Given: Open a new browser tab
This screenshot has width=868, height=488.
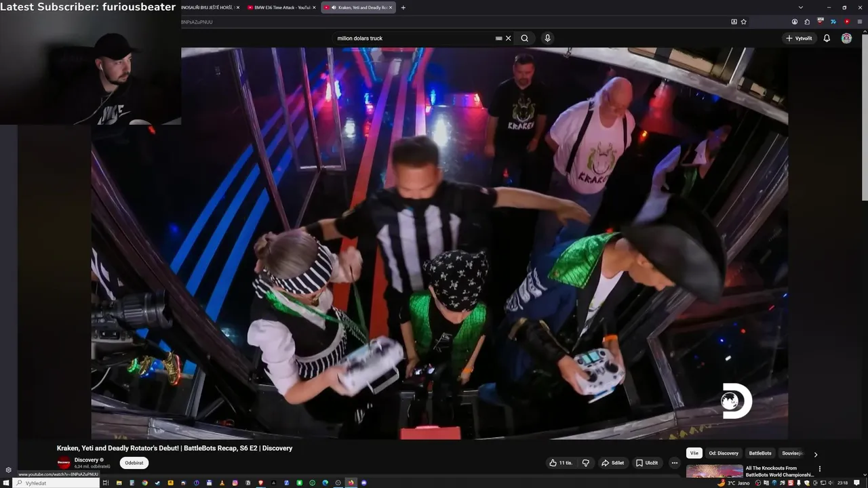Looking at the screenshot, I should point(403,7).
